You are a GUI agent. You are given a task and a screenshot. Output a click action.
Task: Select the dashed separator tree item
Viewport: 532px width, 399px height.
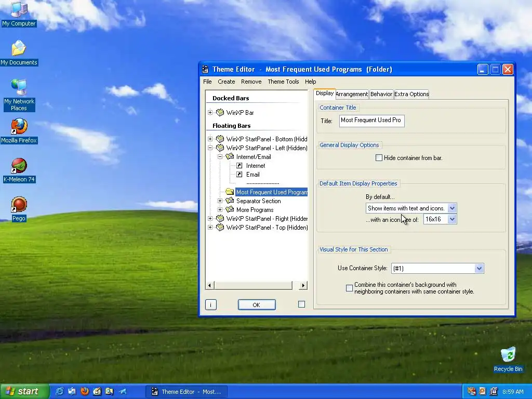point(262,183)
